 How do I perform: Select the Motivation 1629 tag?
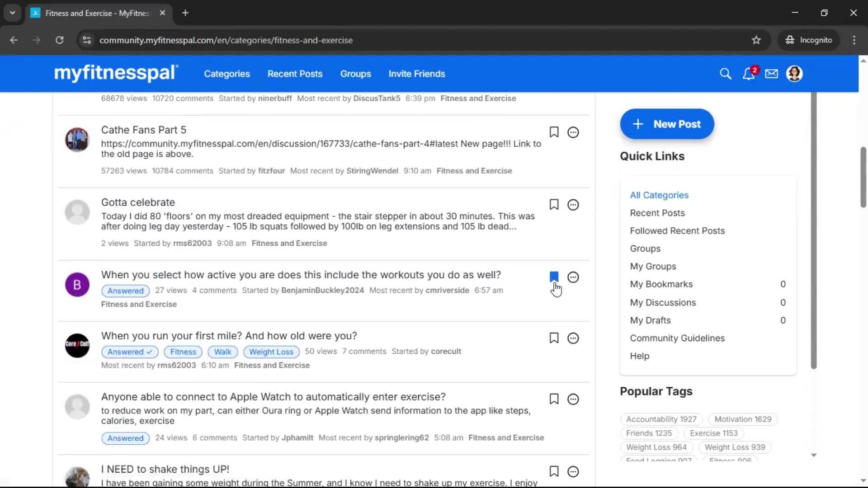[x=743, y=419]
